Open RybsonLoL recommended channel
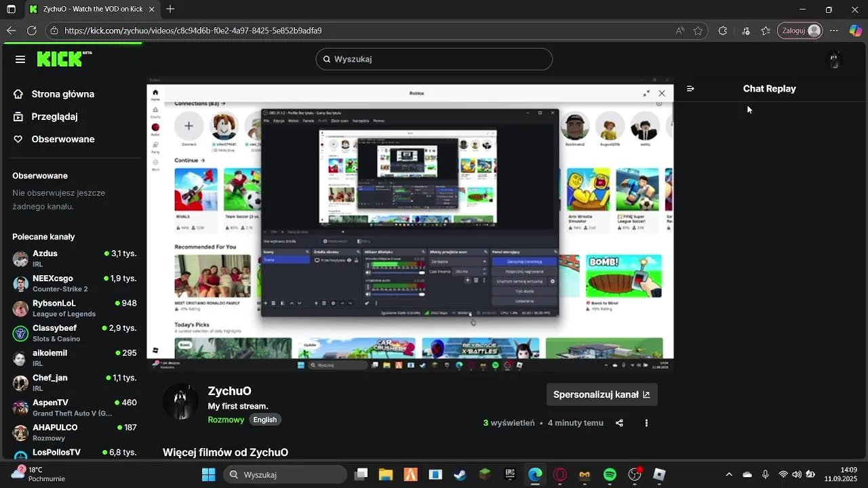868x488 pixels. [x=75, y=308]
